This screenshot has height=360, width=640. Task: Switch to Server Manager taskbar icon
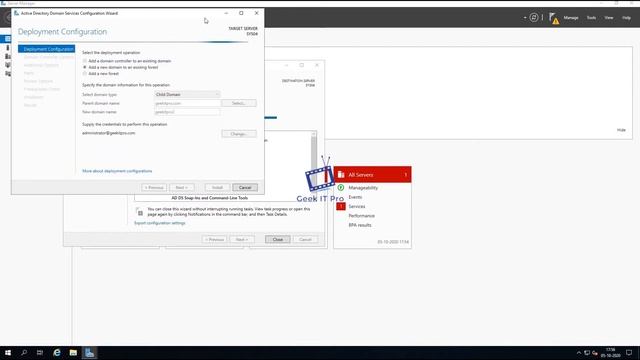pyautogui.click(x=89, y=353)
